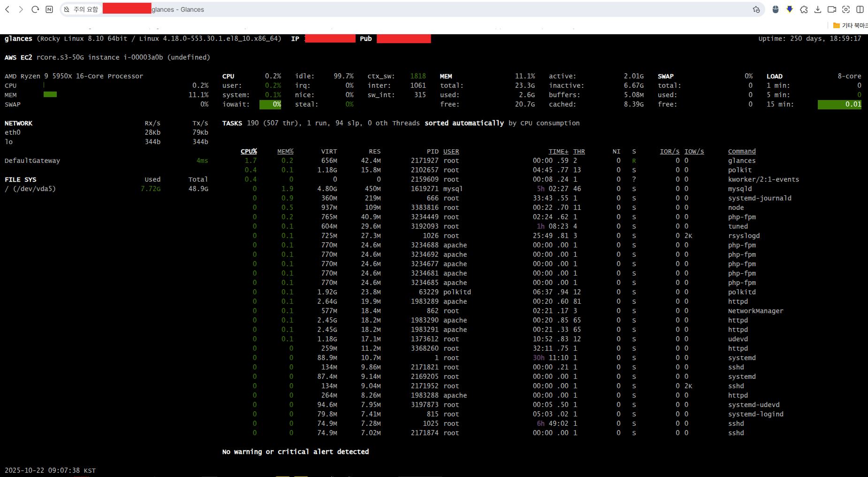Launch the screen capture tool icon

pos(846,9)
